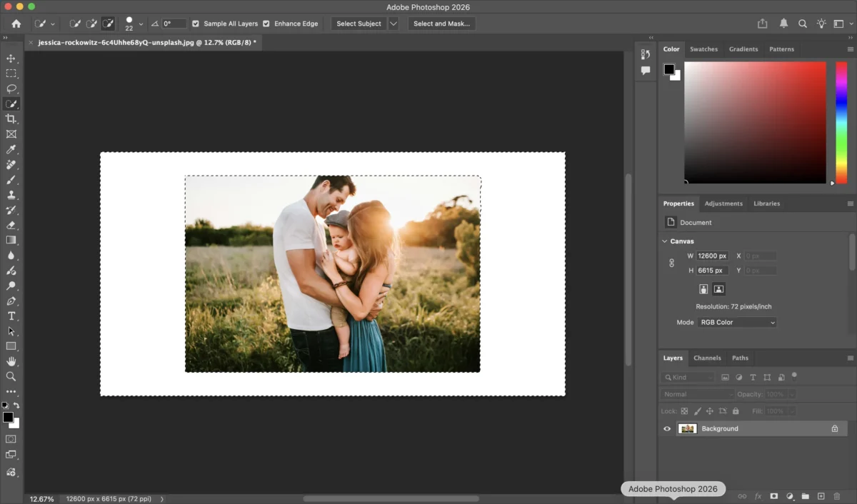Select the Crop tool
857x504 pixels.
(11, 119)
